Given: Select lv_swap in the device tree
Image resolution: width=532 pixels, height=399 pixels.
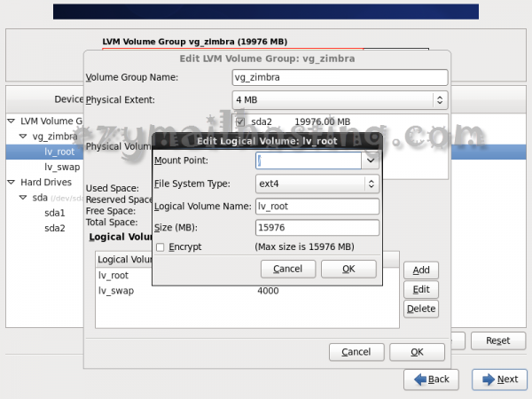Looking at the screenshot, I should click(x=62, y=168).
